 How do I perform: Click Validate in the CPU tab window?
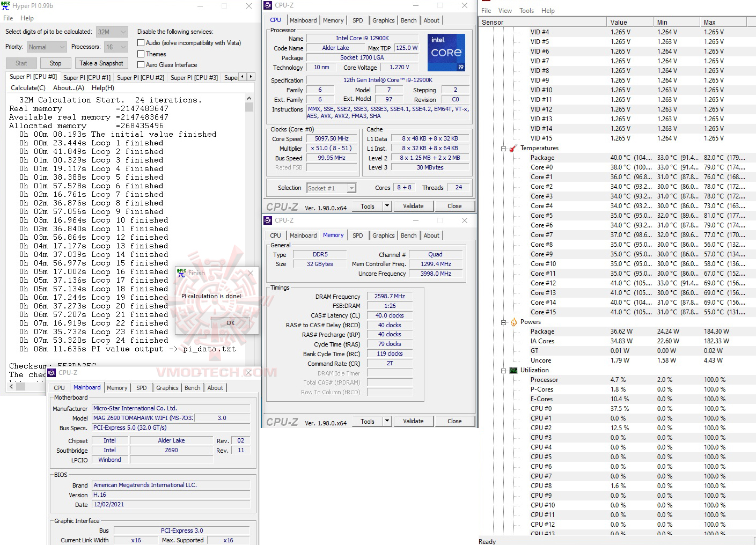click(413, 206)
